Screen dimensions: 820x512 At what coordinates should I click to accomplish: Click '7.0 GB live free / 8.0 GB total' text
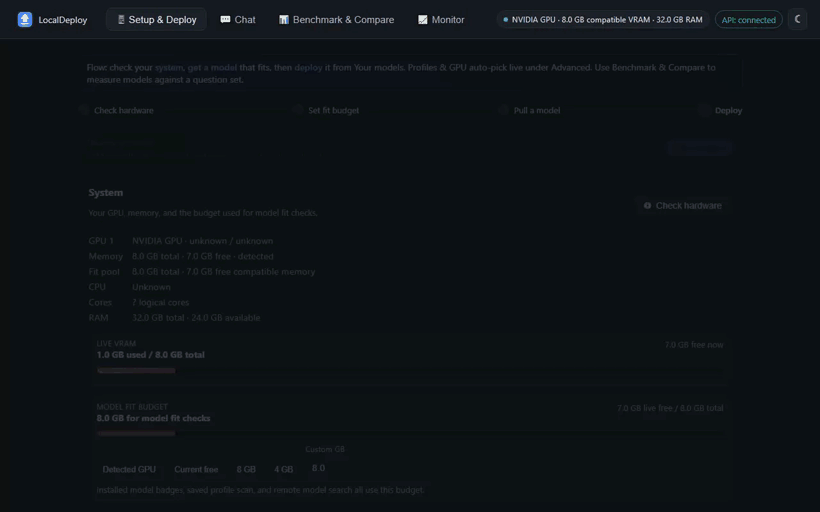click(x=670, y=408)
